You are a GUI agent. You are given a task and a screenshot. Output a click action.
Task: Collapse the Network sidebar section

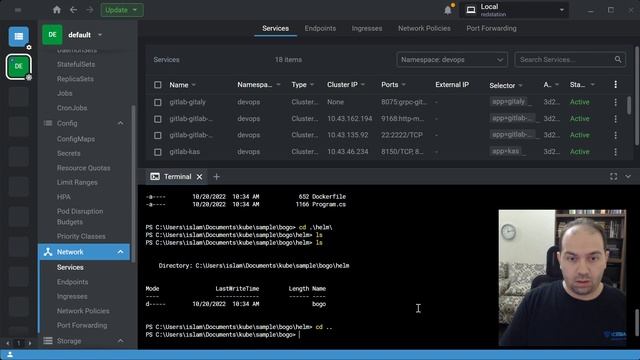121,252
